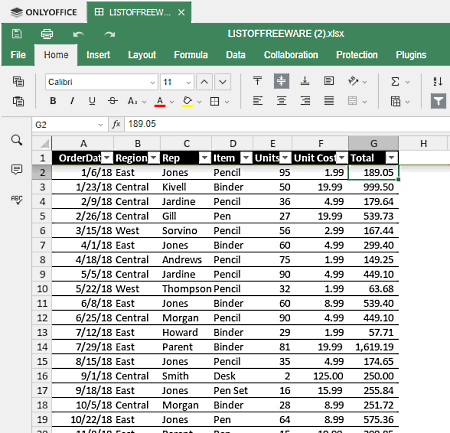Undo the last action

78,34
